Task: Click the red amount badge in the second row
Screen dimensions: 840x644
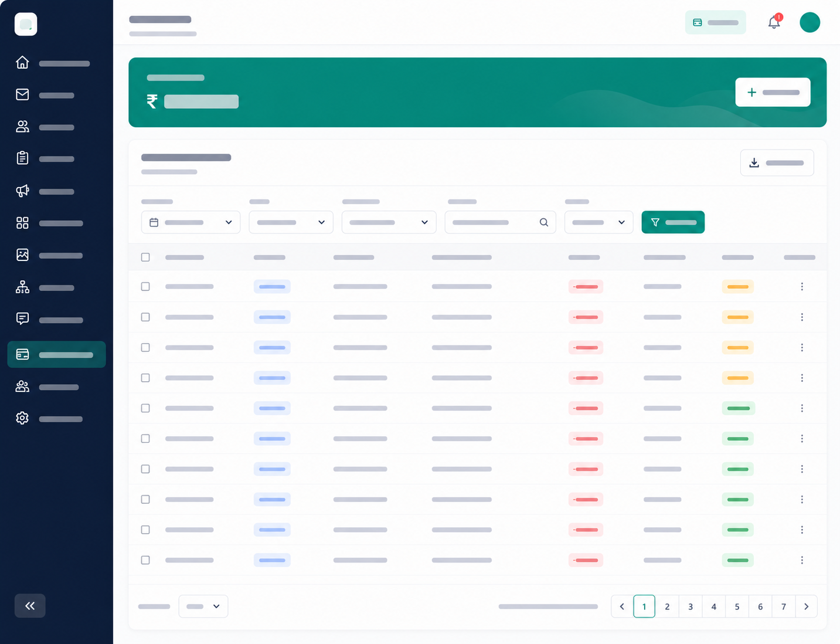Action: pyautogui.click(x=586, y=317)
